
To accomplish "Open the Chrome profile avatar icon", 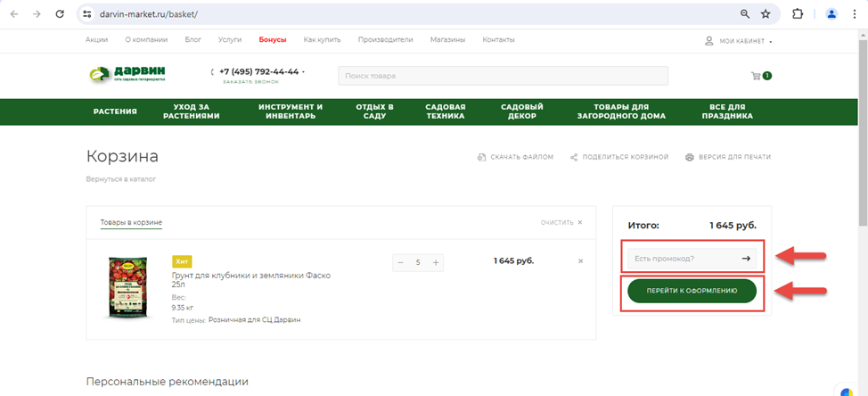I will pyautogui.click(x=831, y=14).
